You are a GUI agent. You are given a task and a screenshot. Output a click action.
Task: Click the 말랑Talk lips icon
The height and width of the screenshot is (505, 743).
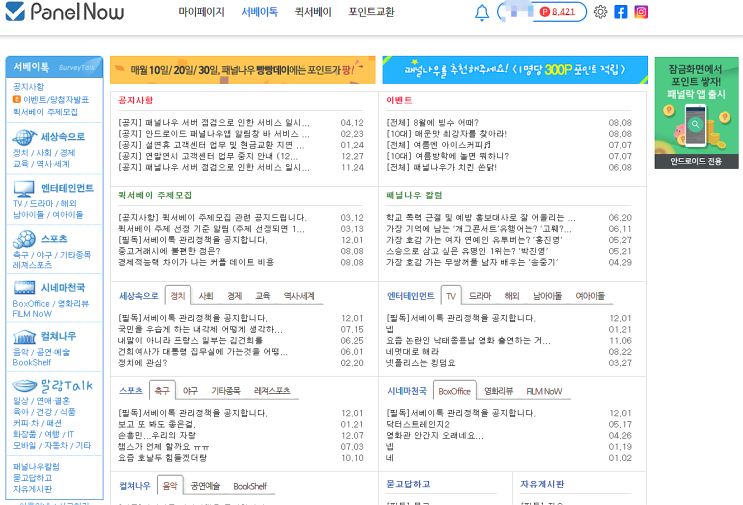pos(25,385)
